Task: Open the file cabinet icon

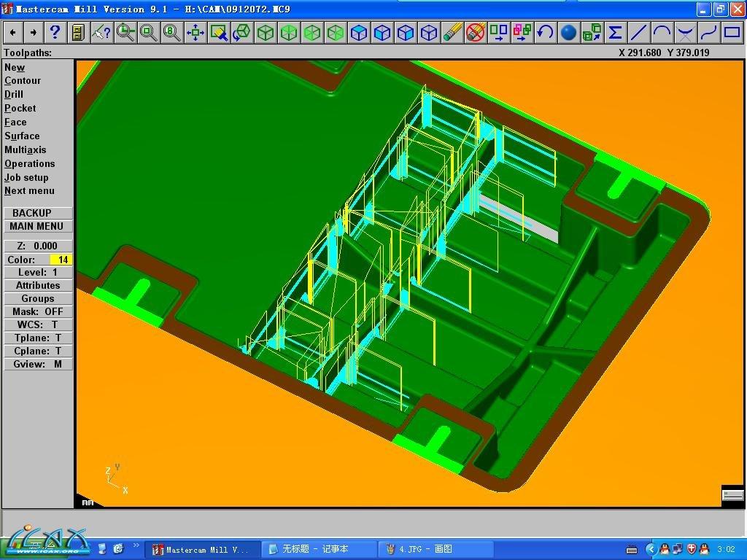Action: [x=78, y=33]
